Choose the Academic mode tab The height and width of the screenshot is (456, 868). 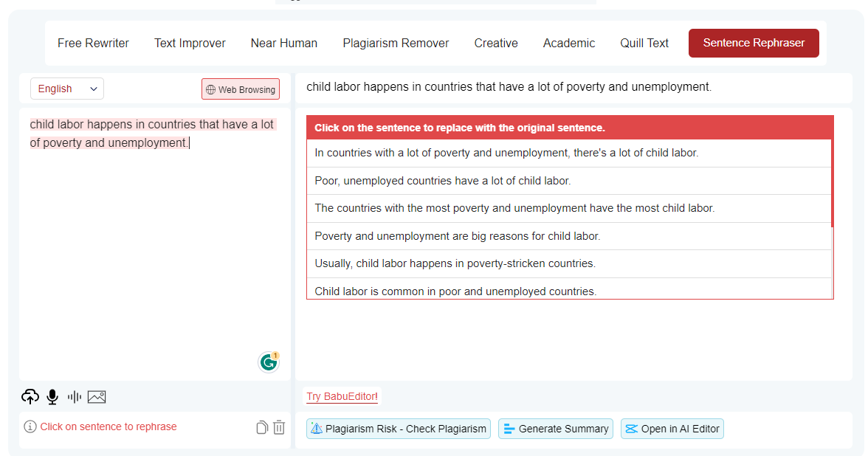pyautogui.click(x=569, y=43)
